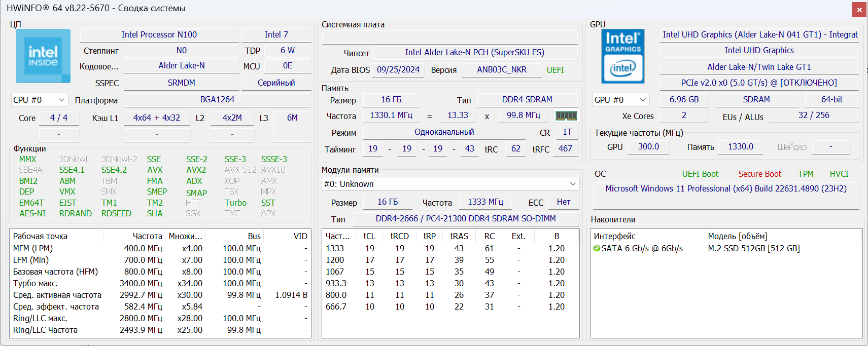Click the red Secure Boot label
Screen dimensions: 868x346
tap(759, 174)
